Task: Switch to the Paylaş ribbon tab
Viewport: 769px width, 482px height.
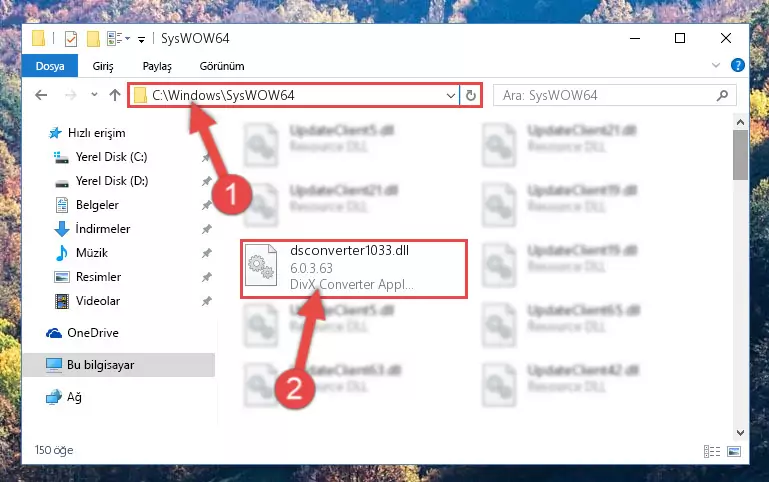Action: pos(157,66)
